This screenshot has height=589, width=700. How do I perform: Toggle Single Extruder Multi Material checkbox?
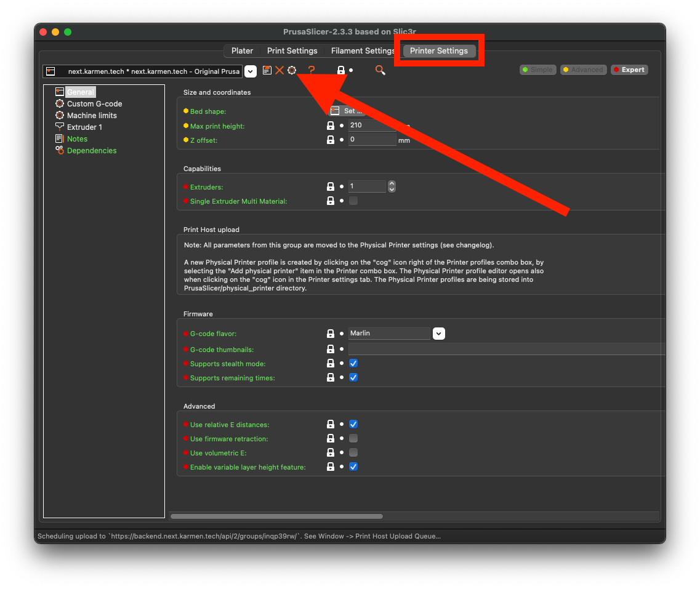point(353,201)
